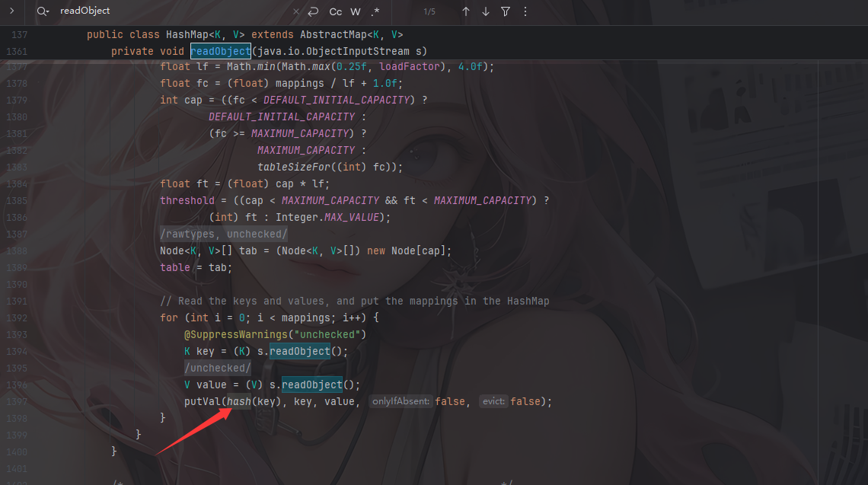Click the onlyIfAbsent parameter hint
The image size is (868, 485).
tap(400, 402)
